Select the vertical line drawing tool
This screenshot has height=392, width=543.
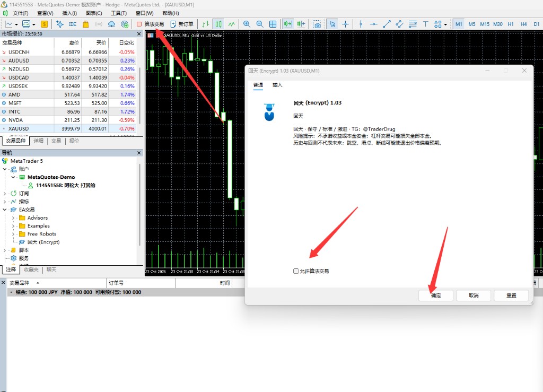coord(361,24)
